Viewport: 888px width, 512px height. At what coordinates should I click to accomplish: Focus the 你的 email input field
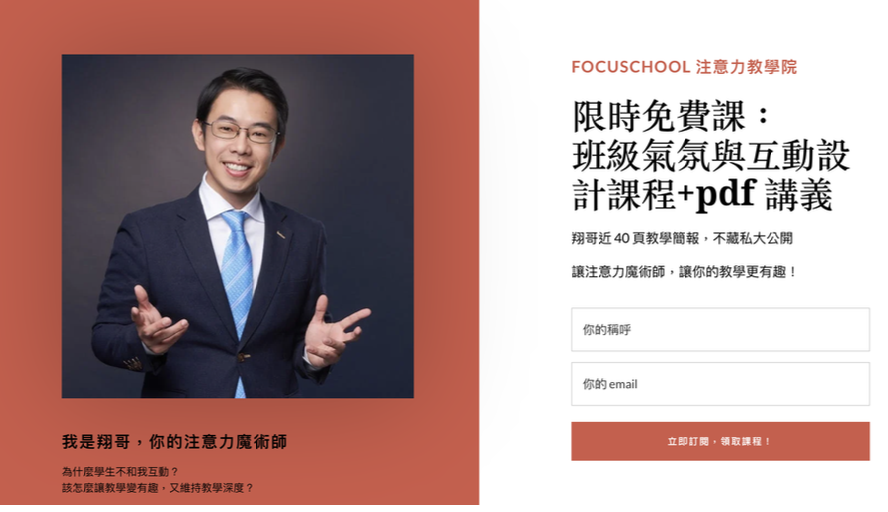(x=720, y=384)
